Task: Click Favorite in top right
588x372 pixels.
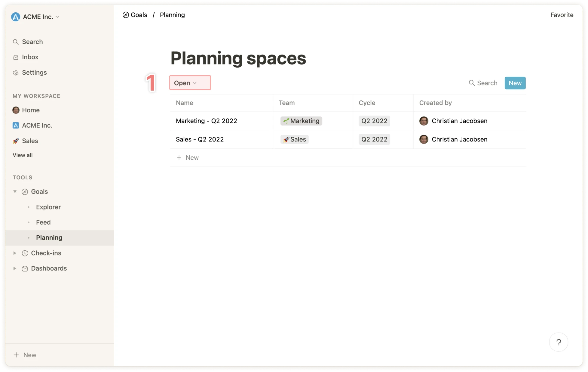Action: [562, 15]
